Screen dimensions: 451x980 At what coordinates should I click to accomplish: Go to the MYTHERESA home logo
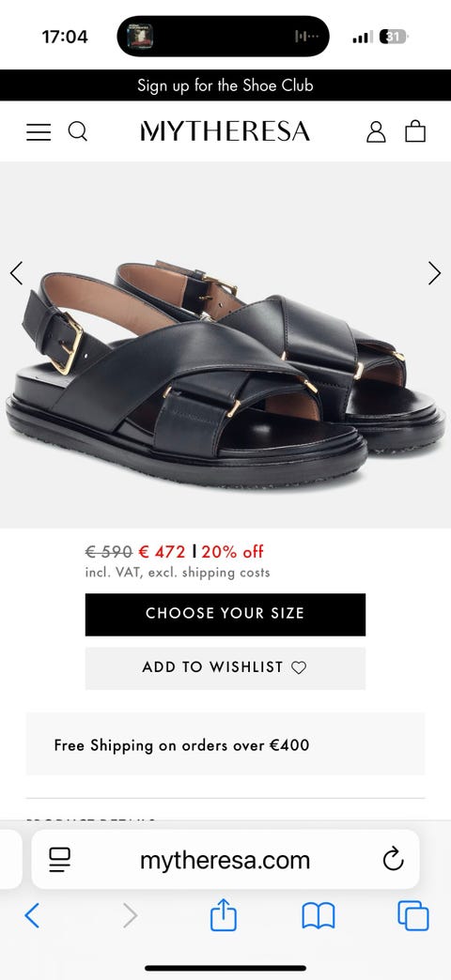point(225,131)
